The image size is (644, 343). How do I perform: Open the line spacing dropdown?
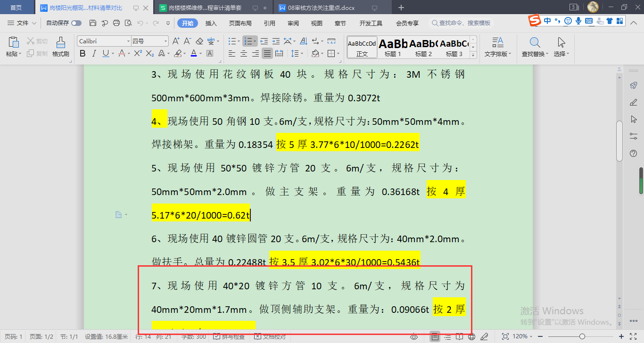(302, 53)
